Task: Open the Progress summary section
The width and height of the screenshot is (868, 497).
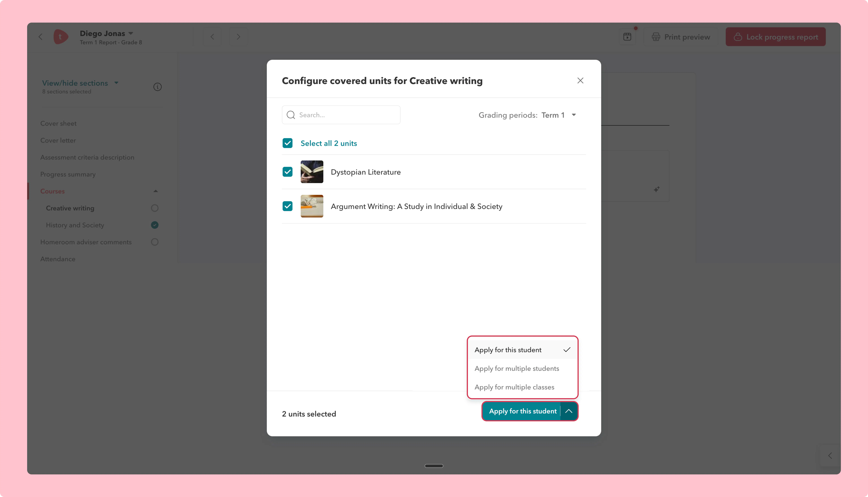Action: point(68,174)
